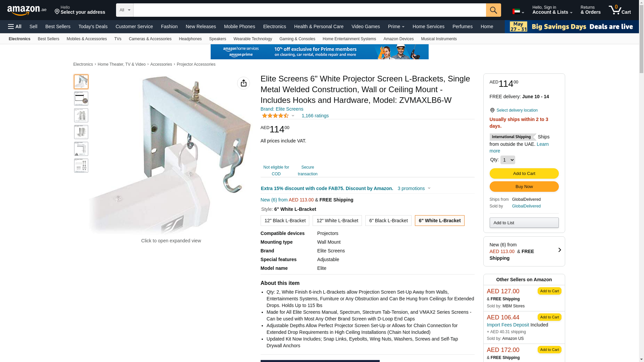Viewport: 644px width, 362px height.
Task: Open the shopping cart icon
Action: pos(620,10)
